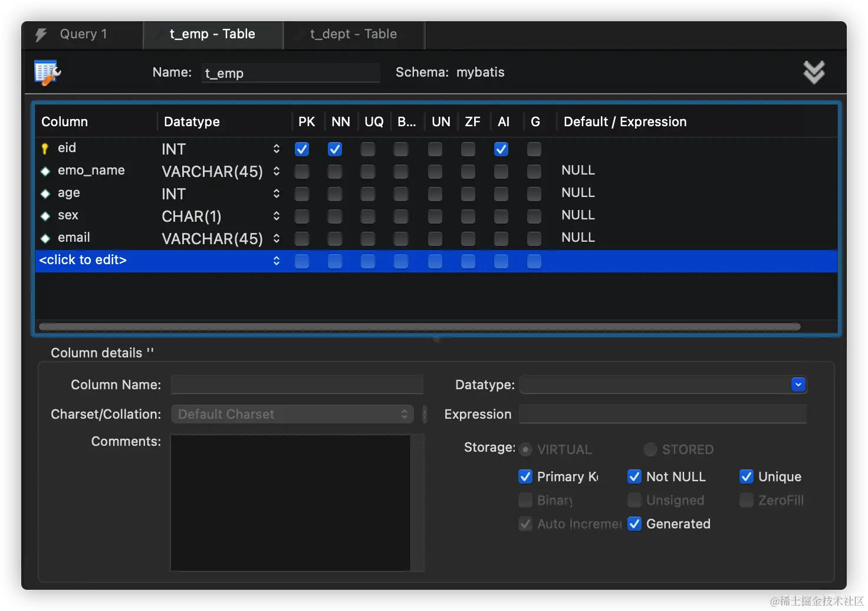Uncheck PK for eid column

coord(302,149)
